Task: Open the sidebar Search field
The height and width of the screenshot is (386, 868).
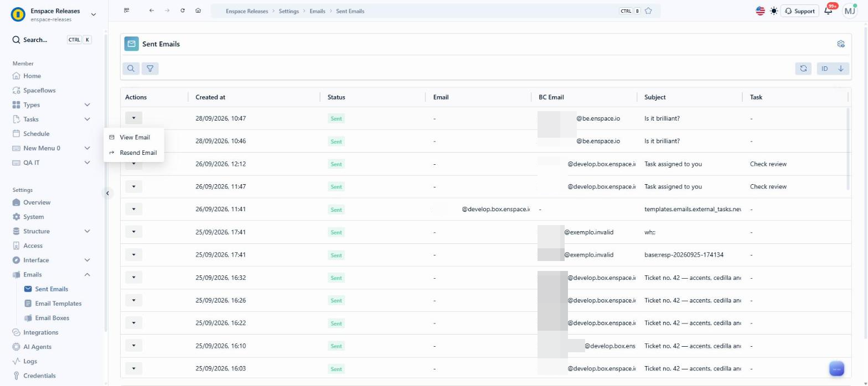Action: point(52,40)
